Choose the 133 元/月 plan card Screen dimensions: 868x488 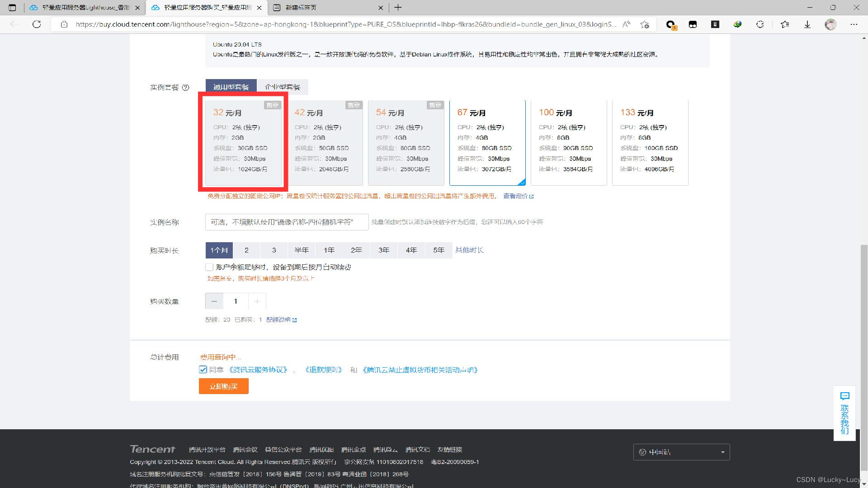pyautogui.click(x=650, y=143)
